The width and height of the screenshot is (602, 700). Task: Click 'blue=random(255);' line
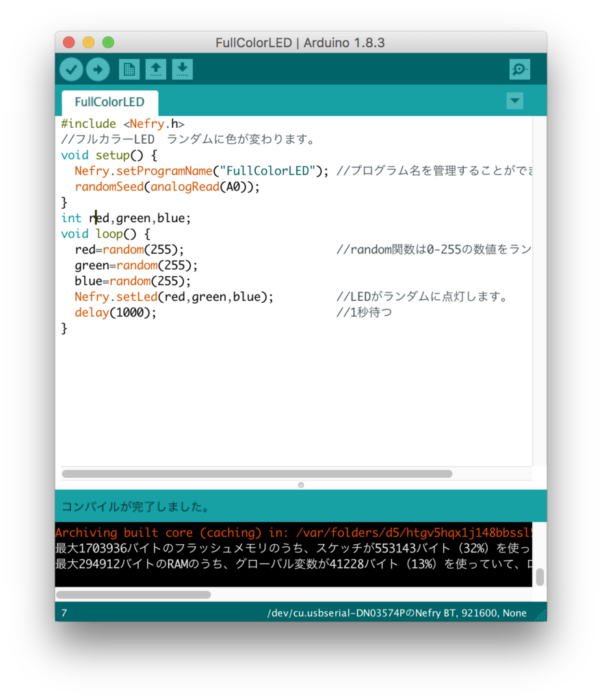(133, 281)
